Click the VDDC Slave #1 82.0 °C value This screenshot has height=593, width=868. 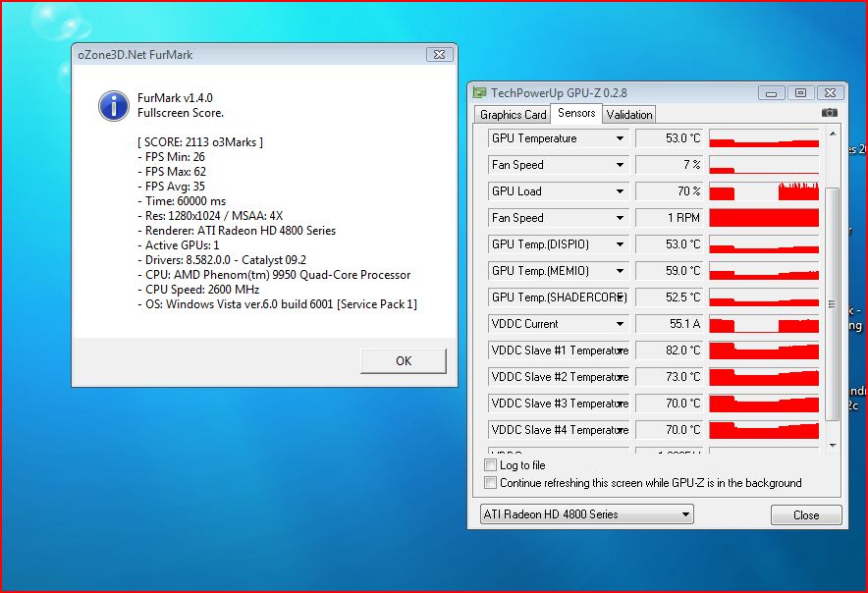pyautogui.click(x=670, y=350)
